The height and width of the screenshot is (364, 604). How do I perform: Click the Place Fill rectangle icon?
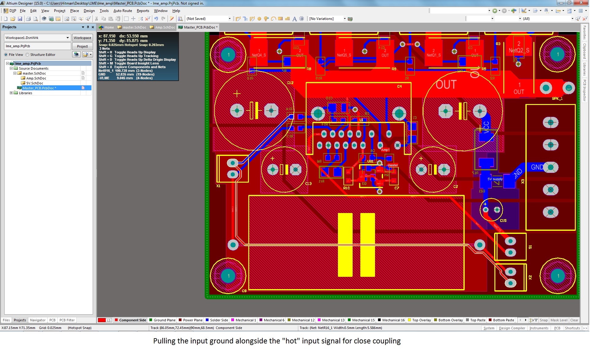coord(280,19)
